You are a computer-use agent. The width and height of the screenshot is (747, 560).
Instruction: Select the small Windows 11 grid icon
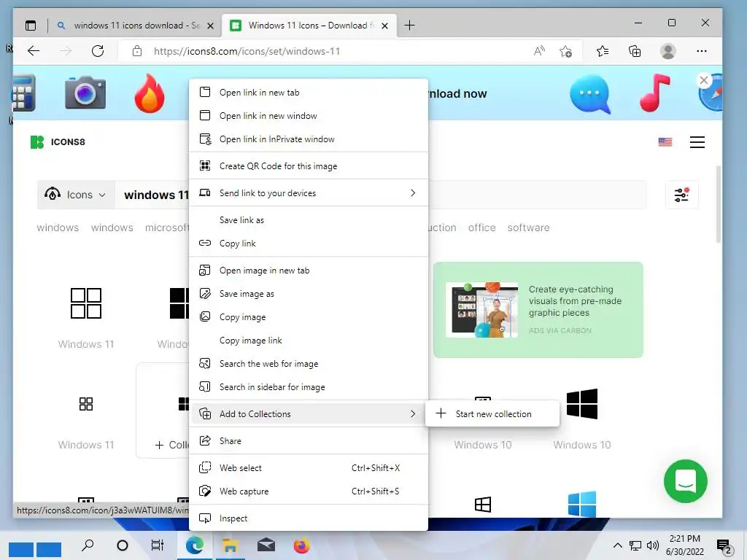click(x=86, y=404)
